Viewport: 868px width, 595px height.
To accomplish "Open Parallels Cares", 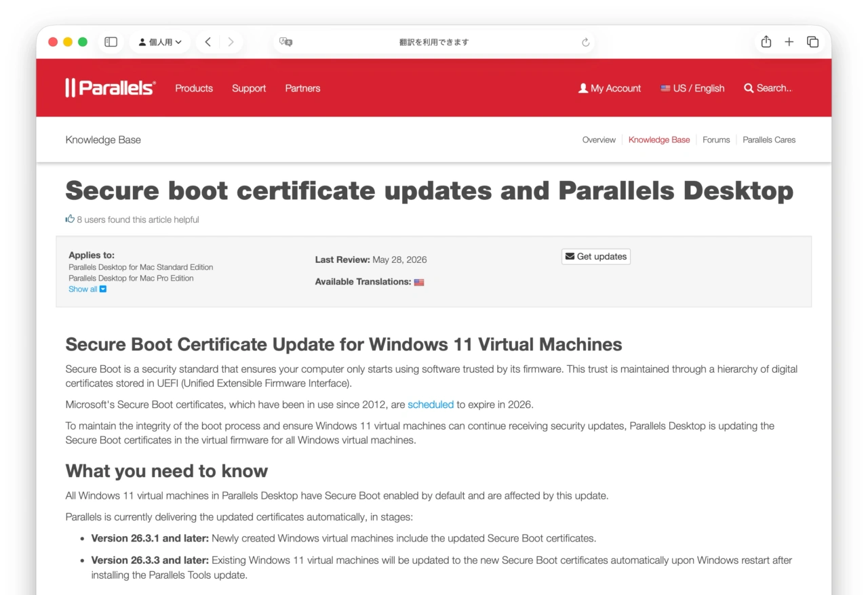I will point(769,140).
